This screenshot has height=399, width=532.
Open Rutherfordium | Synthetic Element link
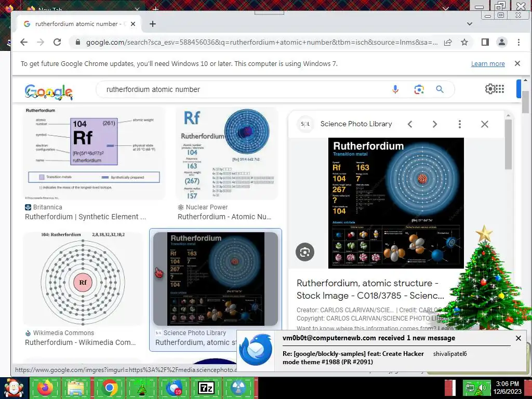tap(86, 217)
